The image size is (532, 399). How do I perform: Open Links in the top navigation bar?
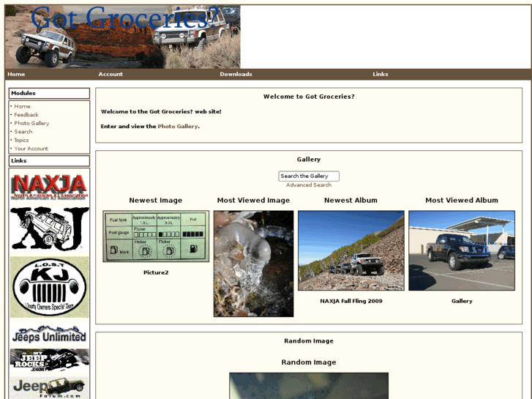coord(381,74)
